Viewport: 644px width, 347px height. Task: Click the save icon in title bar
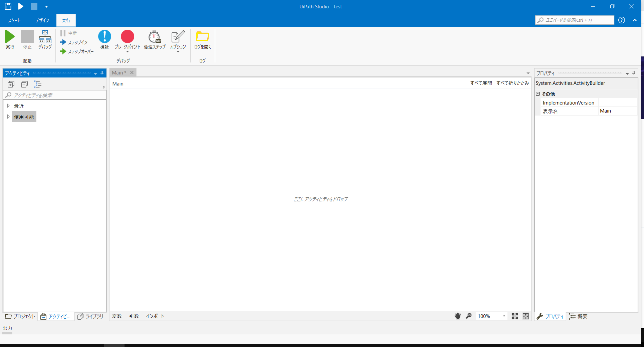tap(8, 6)
